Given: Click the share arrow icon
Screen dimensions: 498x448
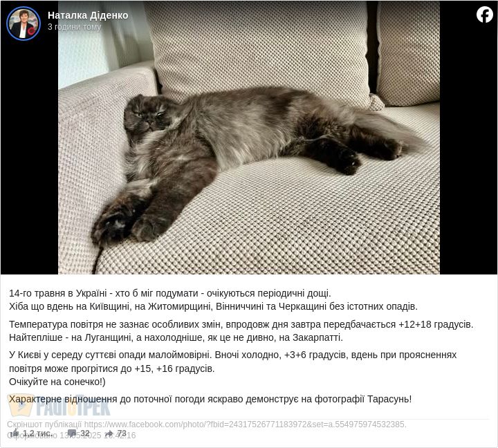Looking at the screenshot, I should tap(109, 433).
